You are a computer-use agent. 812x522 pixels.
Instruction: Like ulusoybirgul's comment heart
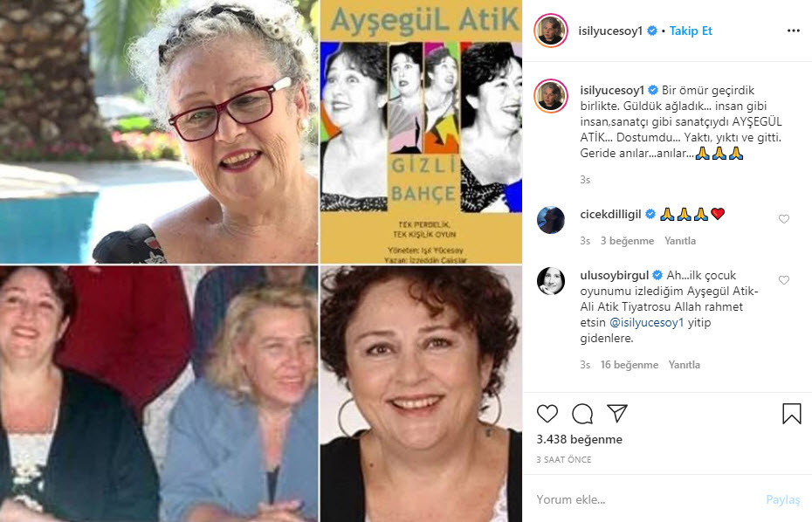coord(784,280)
